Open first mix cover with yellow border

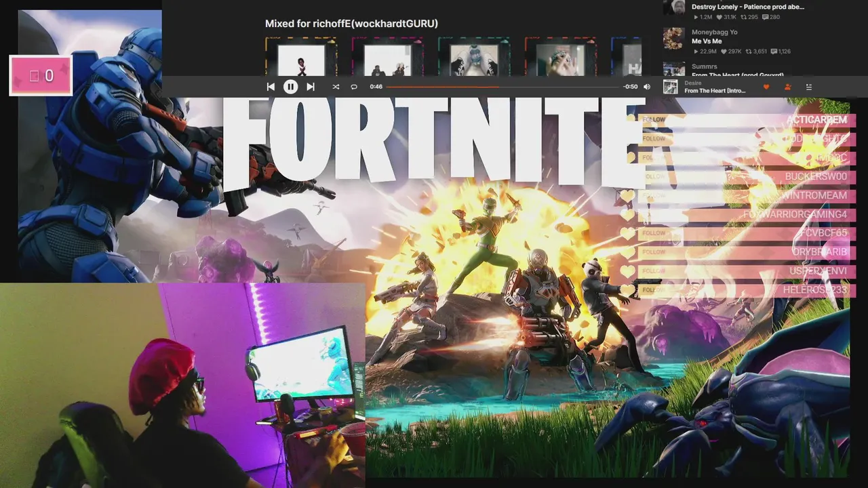(x=301, y=57)
